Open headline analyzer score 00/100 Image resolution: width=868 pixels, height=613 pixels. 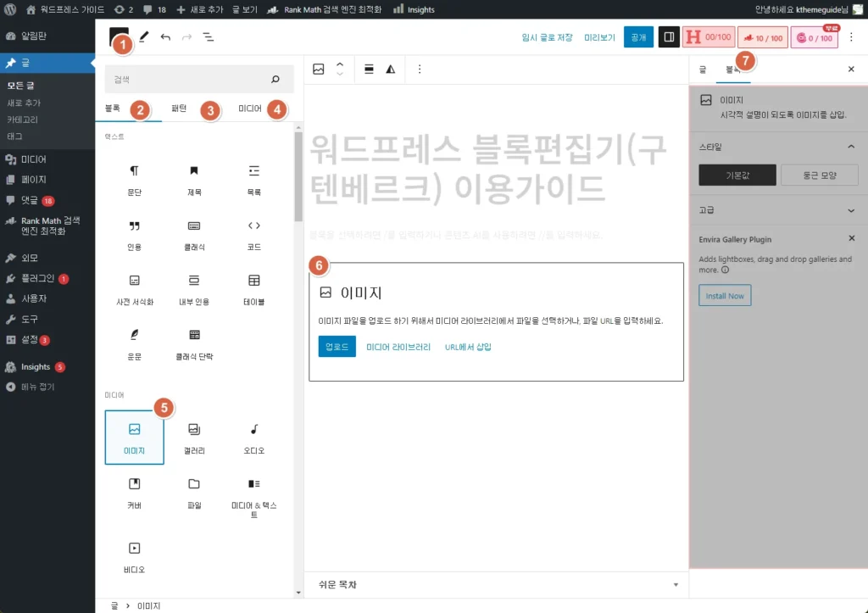coord(709,37)
